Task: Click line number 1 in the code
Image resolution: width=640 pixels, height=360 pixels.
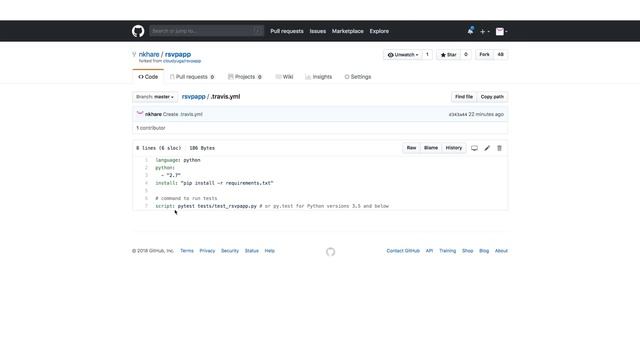Action: (146, 160)
